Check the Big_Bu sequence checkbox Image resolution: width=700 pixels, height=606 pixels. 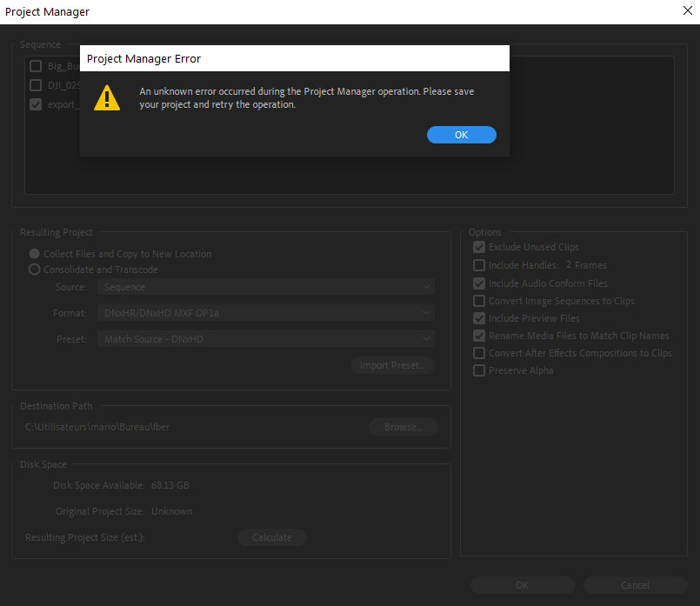pyautogui.click(x=35, y=65)
